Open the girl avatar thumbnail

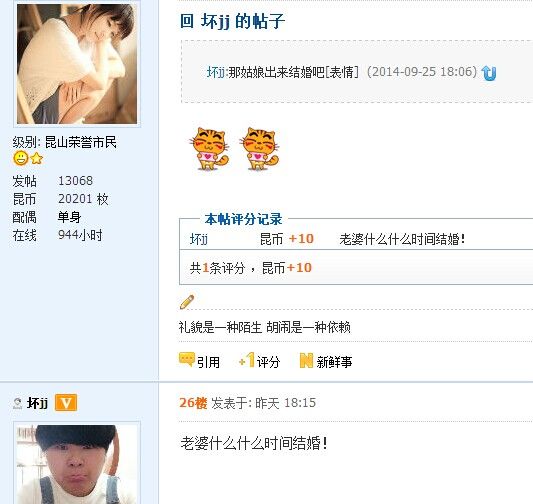(77, 64)
